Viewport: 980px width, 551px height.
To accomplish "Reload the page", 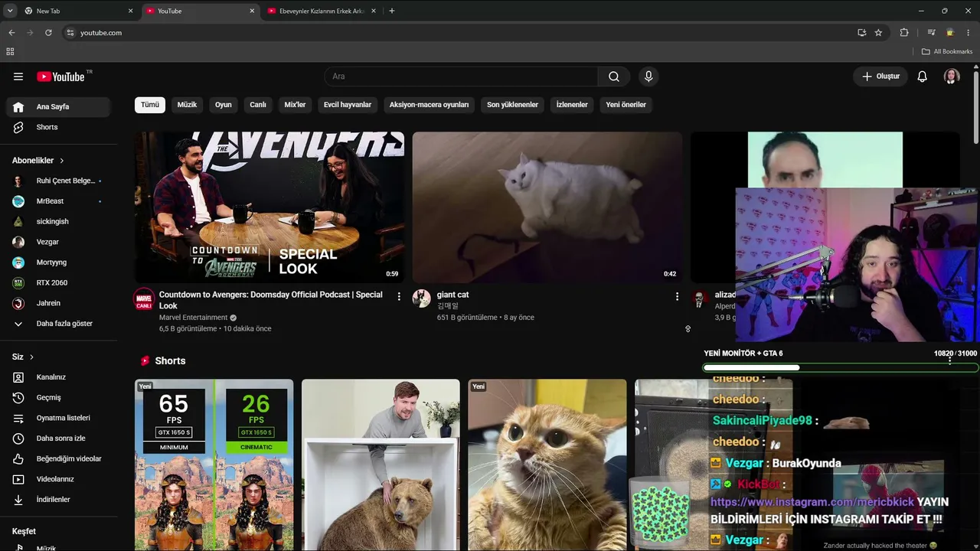I will [x=48, y=33].
